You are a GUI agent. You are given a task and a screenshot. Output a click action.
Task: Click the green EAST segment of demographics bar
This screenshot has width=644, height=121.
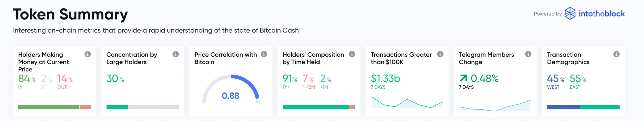[x=600, y=107]
